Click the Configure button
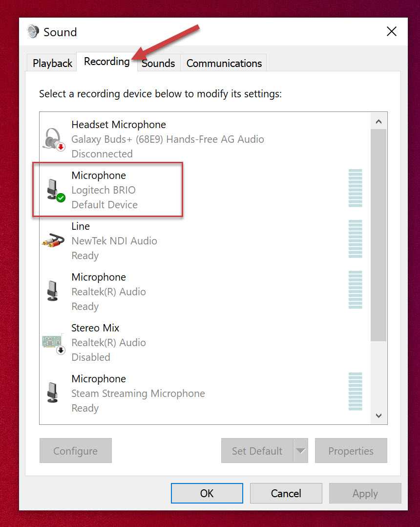This screenshot has width=420, height=527. tap(75, 451)
